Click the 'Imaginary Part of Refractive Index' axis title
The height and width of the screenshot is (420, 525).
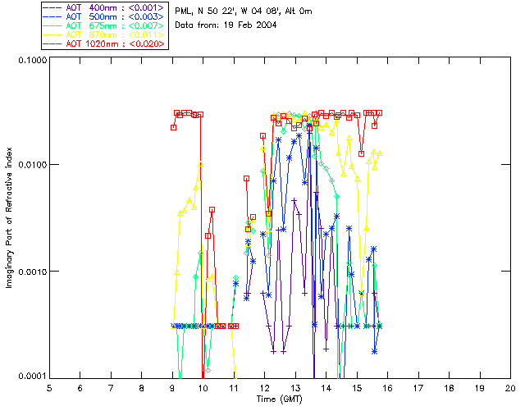pyautogui.click(x=9, y=217)
